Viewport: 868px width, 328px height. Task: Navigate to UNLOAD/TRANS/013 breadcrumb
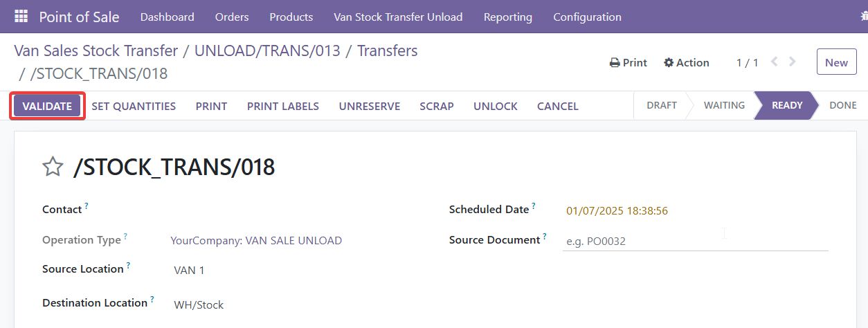pyautogui.click(x=267, y=51)
